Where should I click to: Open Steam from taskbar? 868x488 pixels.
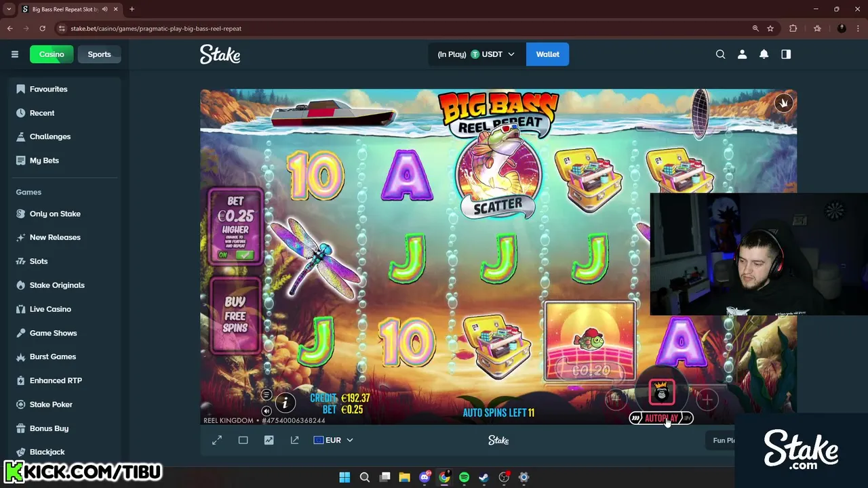tap(484, 477)
